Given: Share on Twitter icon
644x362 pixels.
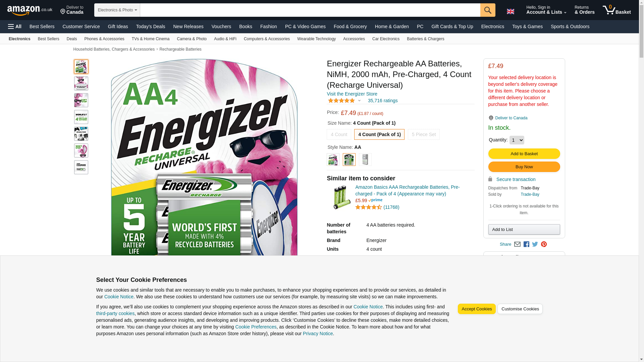Looking at the screenshot, I should tap(535, 244).
